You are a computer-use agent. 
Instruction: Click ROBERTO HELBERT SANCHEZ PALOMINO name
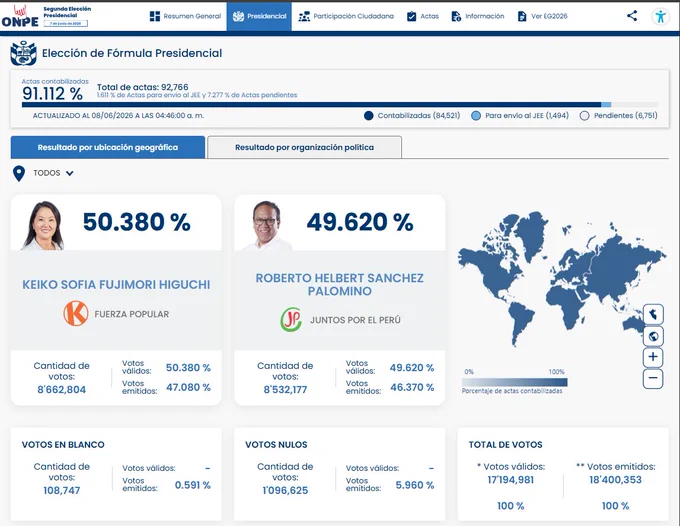click(340, 284)
